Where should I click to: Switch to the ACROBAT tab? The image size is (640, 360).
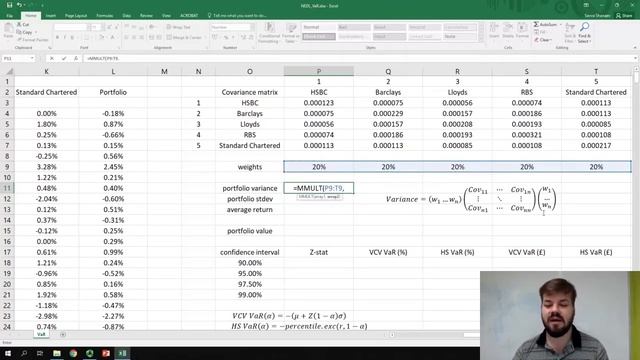pos(189,16)
